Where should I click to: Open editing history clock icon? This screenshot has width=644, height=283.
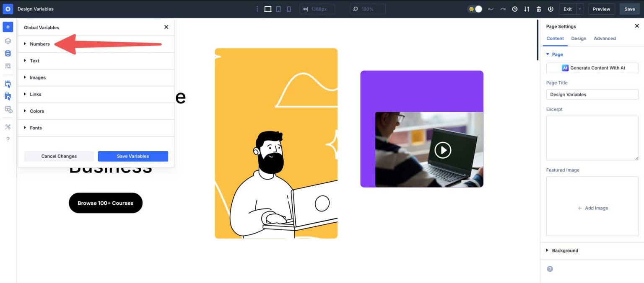click(514, 9)
